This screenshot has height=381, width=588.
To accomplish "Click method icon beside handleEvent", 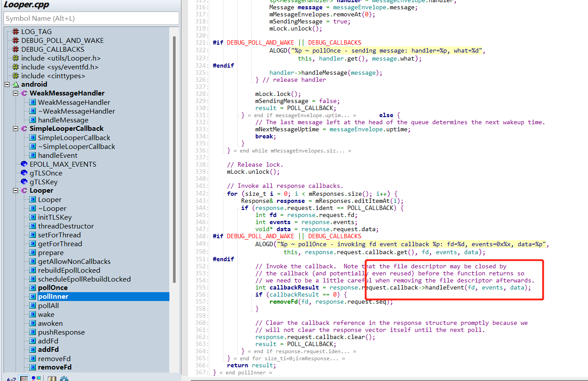I will pyautogui.click(x=32, y=155).
